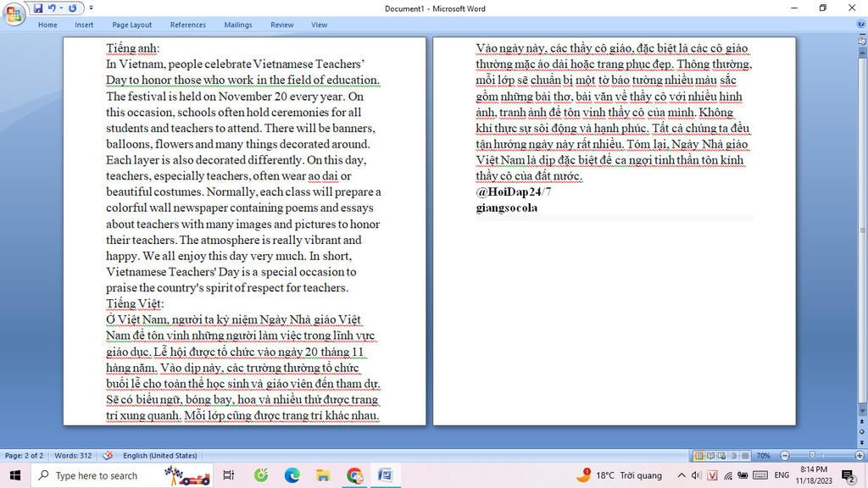Open the 18°C weather widget
The width and height of the screenshot is (868, 488).
click(619, 475)
